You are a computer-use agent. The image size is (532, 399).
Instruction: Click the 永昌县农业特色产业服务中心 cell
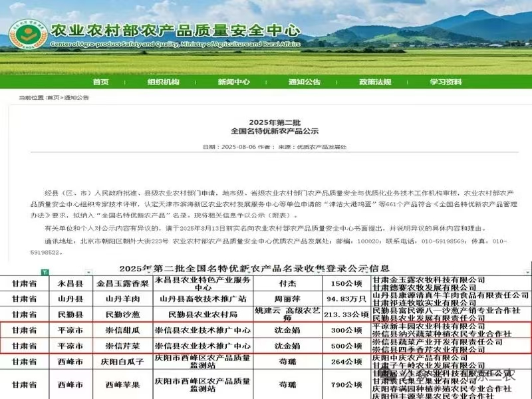click(203, 284)
